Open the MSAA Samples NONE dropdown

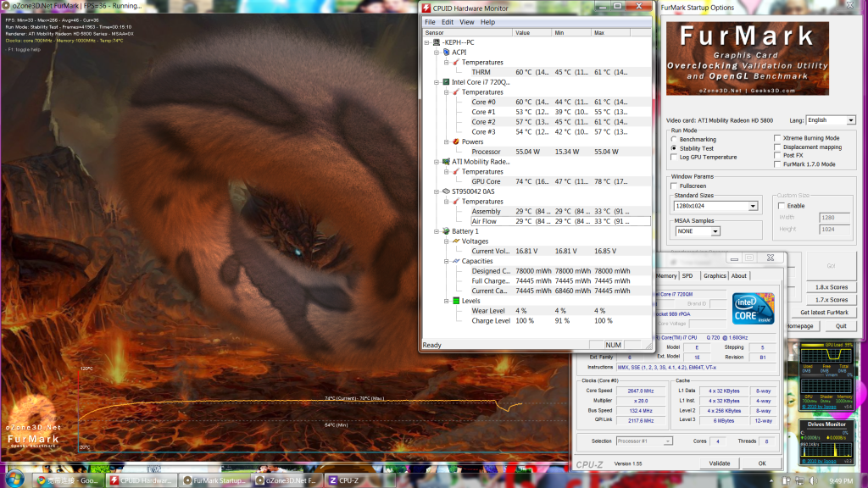[698, 231]
